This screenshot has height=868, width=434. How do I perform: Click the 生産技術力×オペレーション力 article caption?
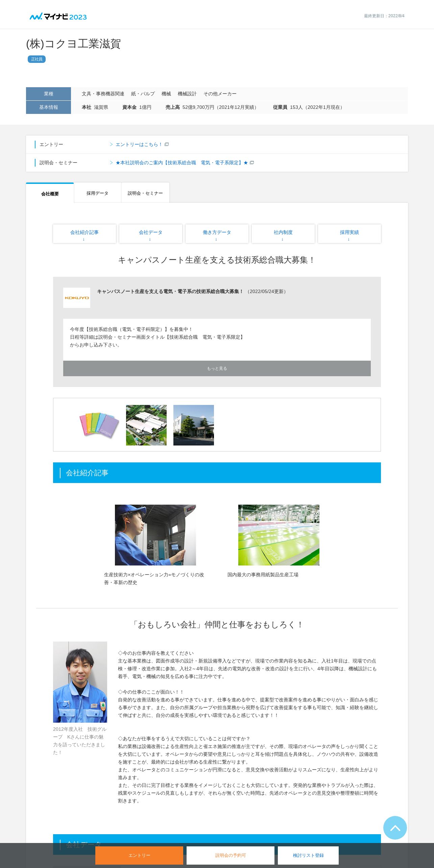pos(154,578)
